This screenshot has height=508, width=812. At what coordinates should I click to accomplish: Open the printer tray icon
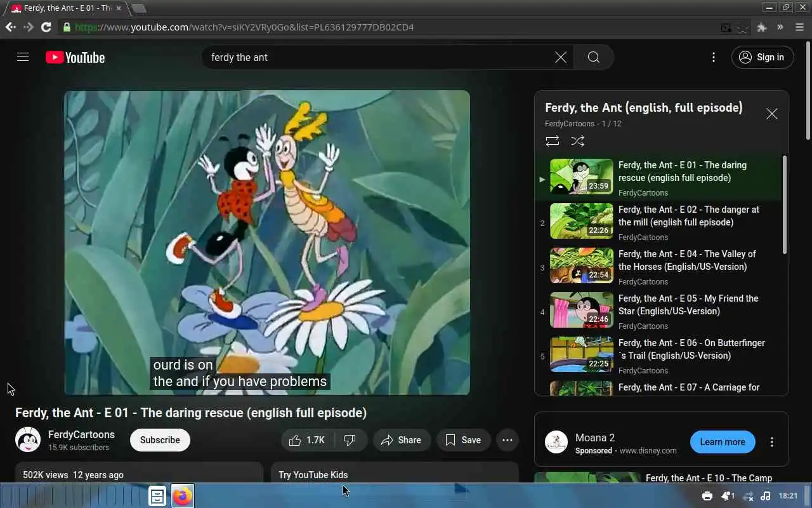[x=707, y=496]
